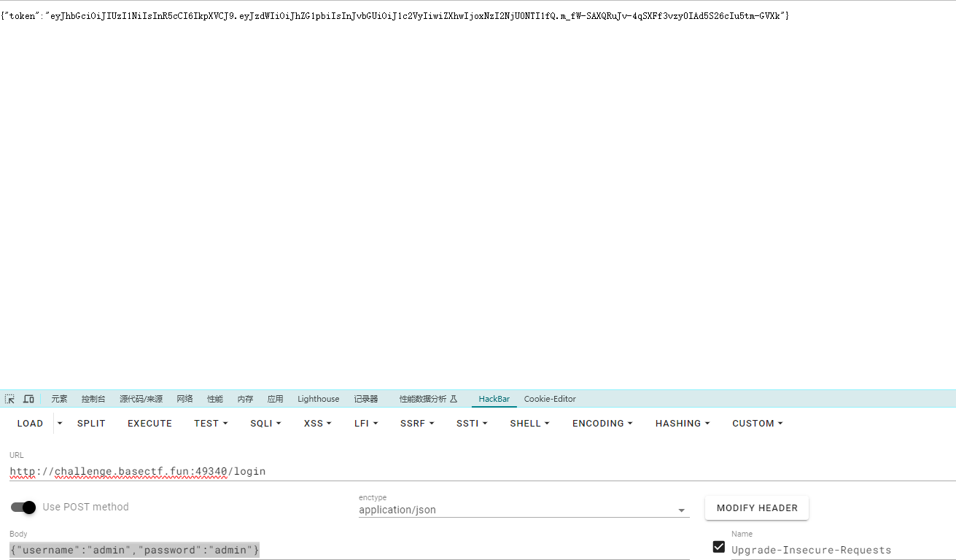Toggle the device toolbar icon
Viewport: 956px width, 560px height.
pyautogui.click(x=28, y=399)
